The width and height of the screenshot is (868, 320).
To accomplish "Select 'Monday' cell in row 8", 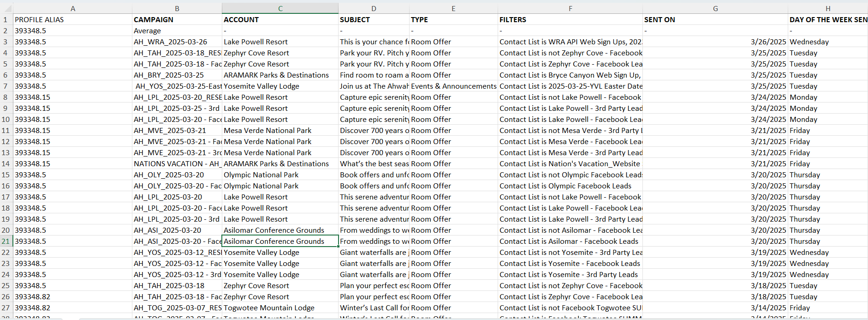I will click(828, 97).
